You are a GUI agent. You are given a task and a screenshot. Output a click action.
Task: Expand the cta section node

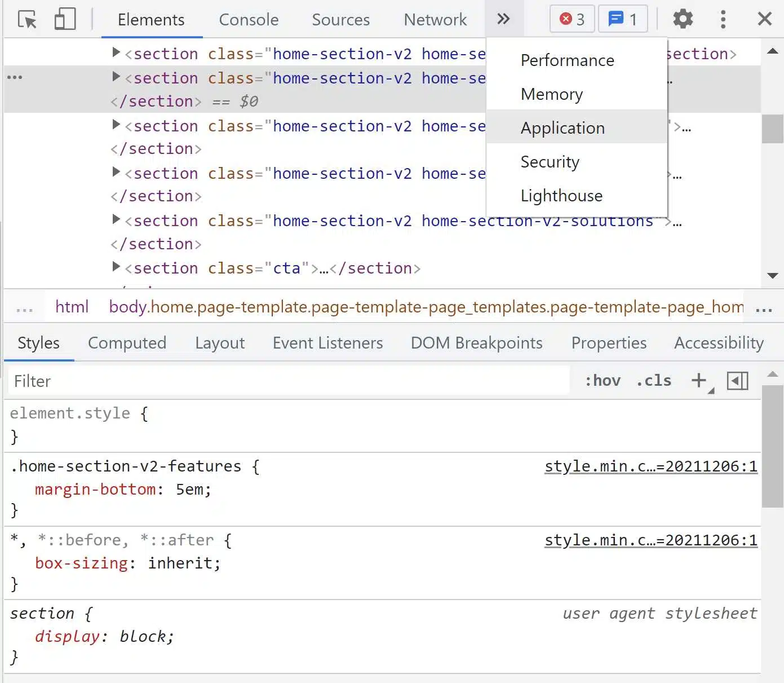[116, 268]
